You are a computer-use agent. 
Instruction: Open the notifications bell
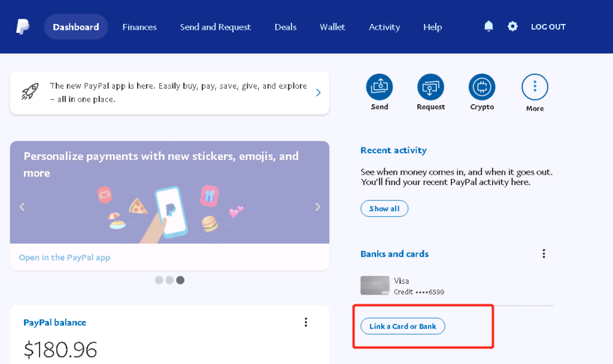(x=488, y=26)
